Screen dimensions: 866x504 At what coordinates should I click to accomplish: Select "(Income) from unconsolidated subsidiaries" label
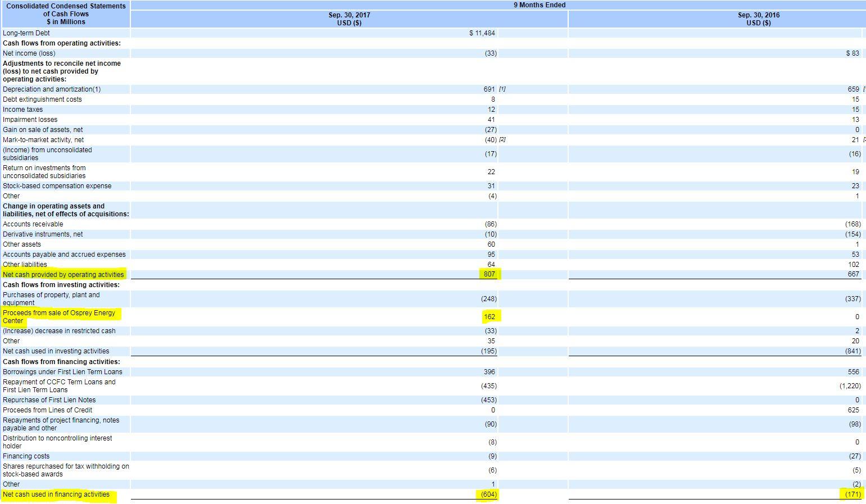coord(47,154)
